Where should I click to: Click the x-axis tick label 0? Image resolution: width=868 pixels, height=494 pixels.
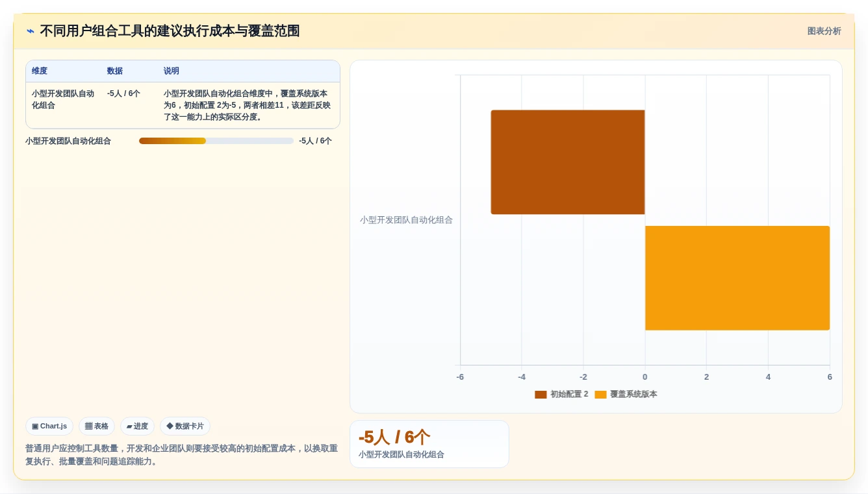645,377
